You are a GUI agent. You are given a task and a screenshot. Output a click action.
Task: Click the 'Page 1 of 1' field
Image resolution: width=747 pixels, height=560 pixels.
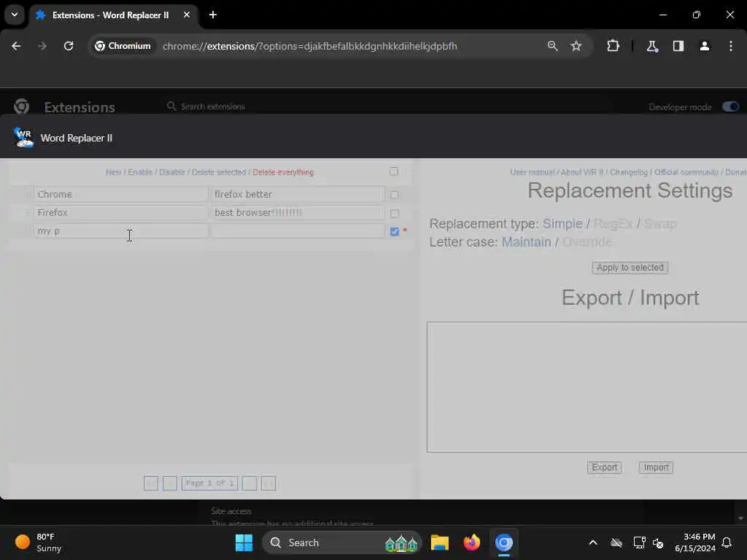209,483
